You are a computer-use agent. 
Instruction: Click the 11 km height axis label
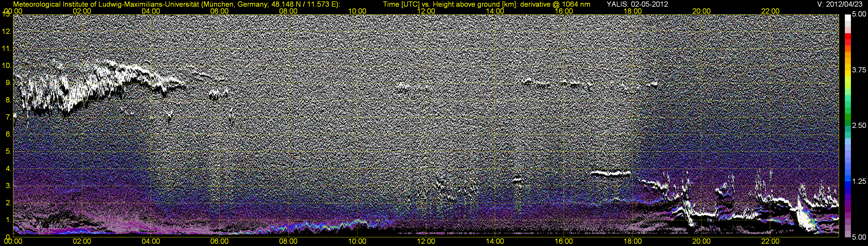[x=6, y=49]
